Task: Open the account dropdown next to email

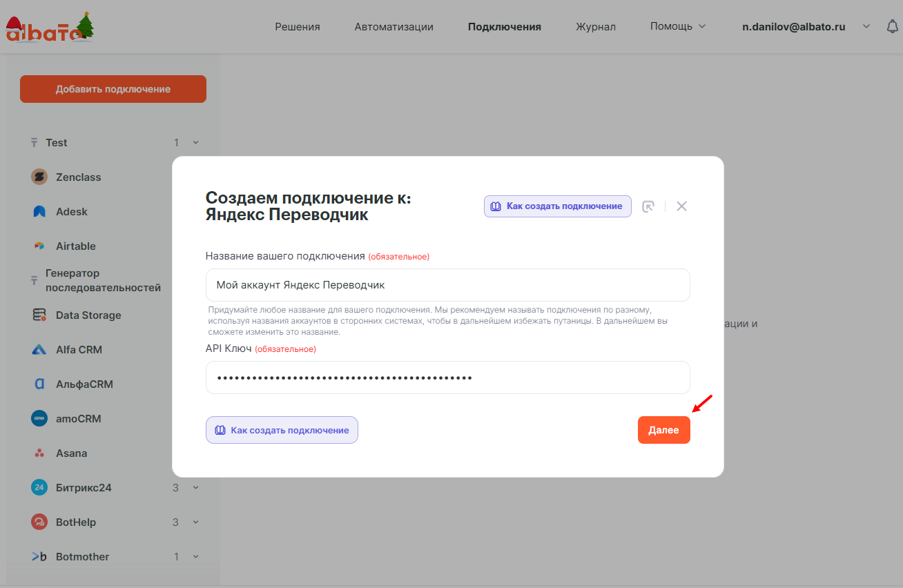Action: [x=866, y=27]
